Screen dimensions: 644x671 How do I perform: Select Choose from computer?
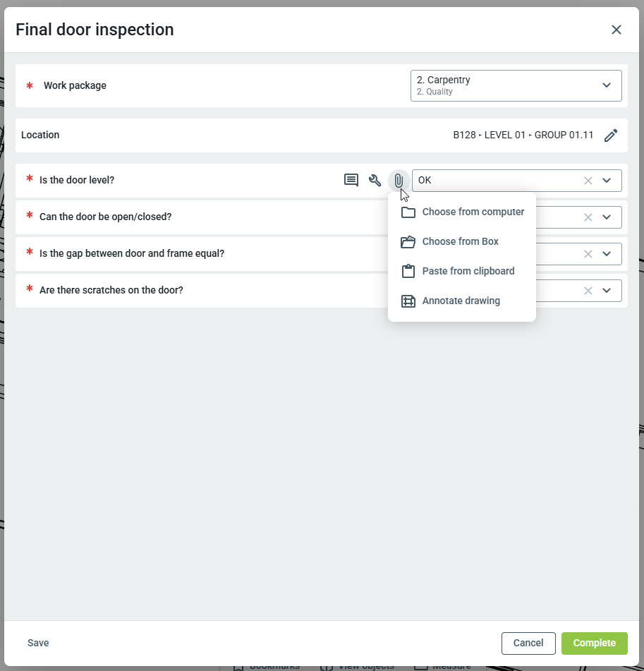coord(473,212)
